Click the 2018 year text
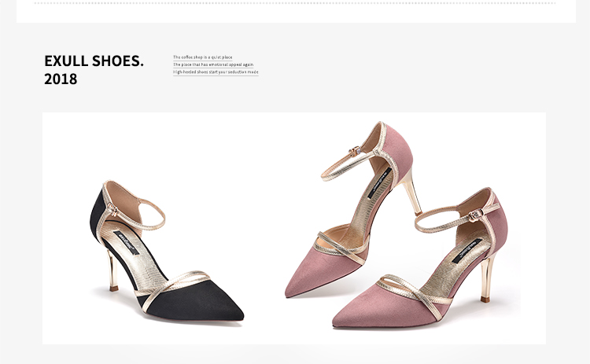 coord(61,79)
